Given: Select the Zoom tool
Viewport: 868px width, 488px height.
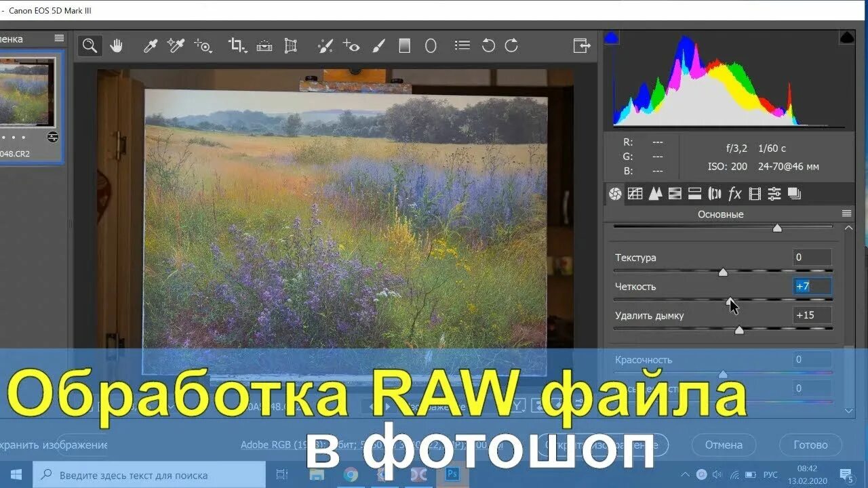Looking at the screenshot, I should click(90, 45).
